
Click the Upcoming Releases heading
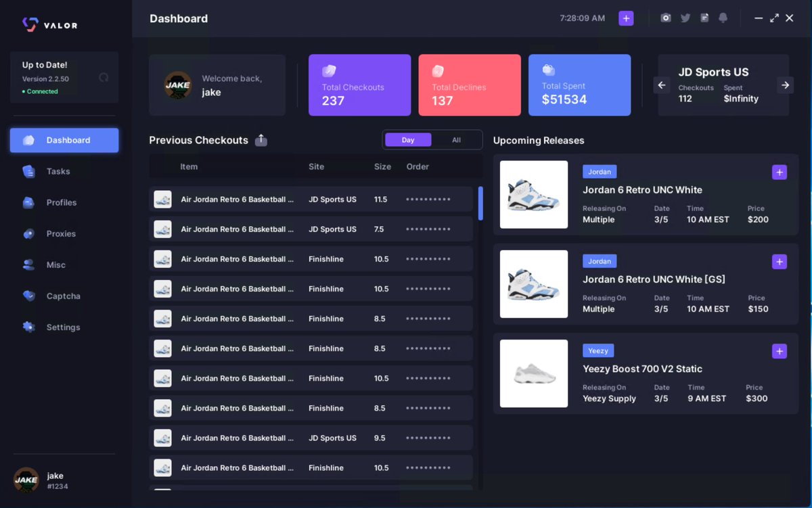click(x=539, y=140)
